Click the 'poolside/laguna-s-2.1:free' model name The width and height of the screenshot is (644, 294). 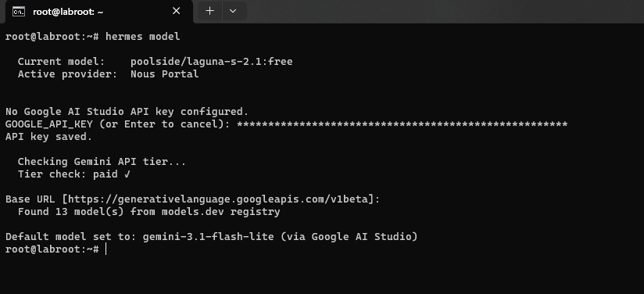click(x=212, y=62)
